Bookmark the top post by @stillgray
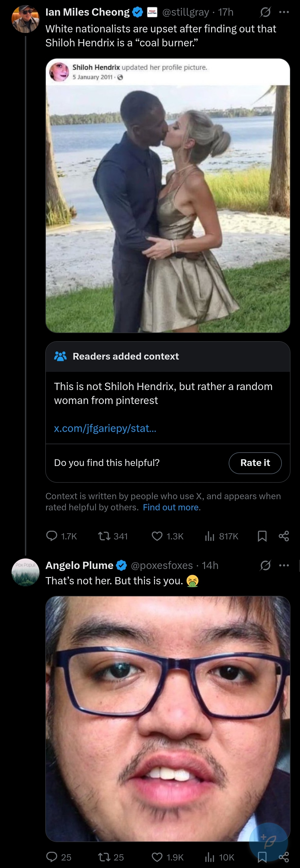The height and width of the screenshot is (868, 300). (262, 536)
